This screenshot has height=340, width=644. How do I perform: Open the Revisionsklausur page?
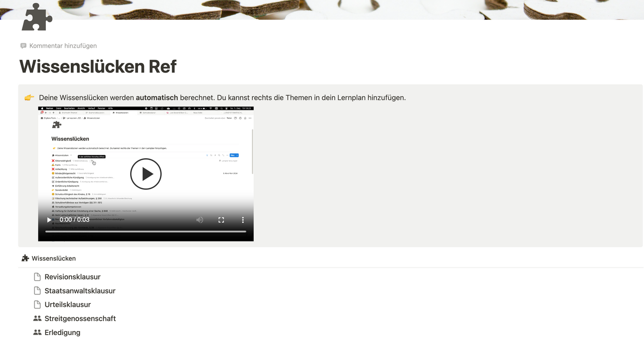click(73, 277)
